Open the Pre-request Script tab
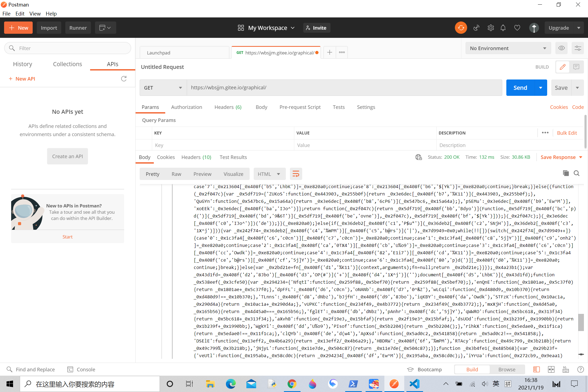This screenshot has height=392, width=588. [300, 107]
